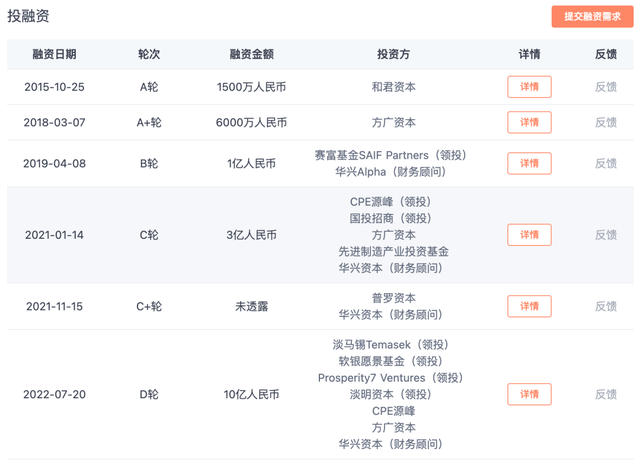Viewport: 640px width, 461px height.
Task: Click the 融资日期 column header
Action: [54, 54]
